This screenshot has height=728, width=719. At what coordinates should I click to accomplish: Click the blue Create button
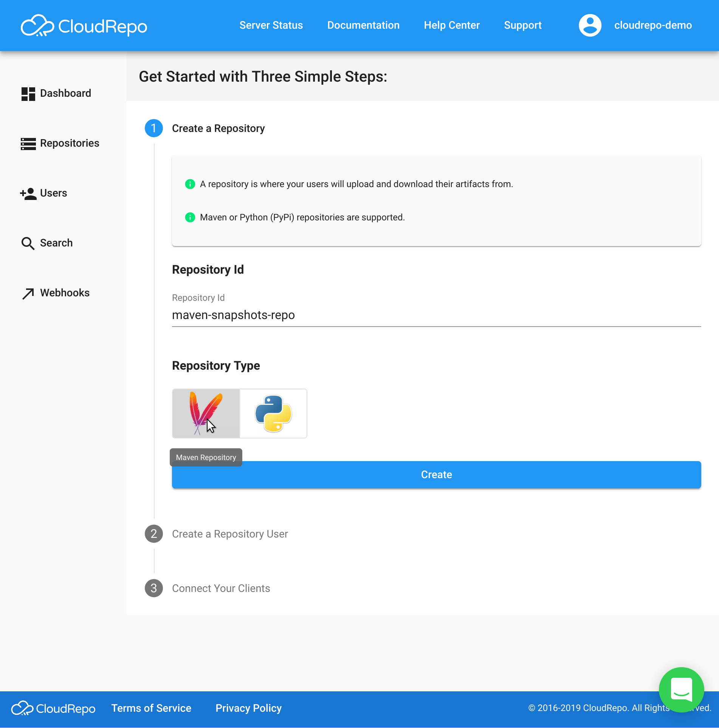point(436,475)
